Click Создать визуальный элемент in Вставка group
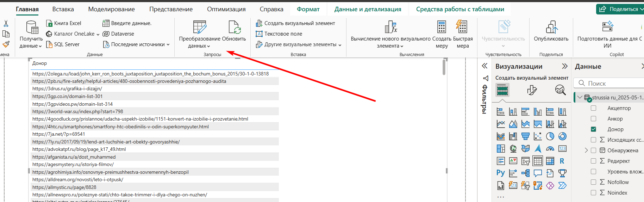Image resolution: width=644 pixels, height=202 pixels. tap(295, 23)
